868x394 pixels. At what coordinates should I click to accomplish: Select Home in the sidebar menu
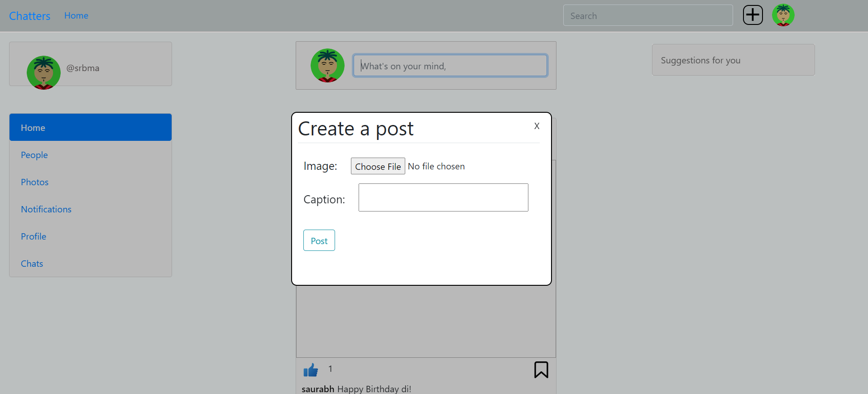[91, 127]
